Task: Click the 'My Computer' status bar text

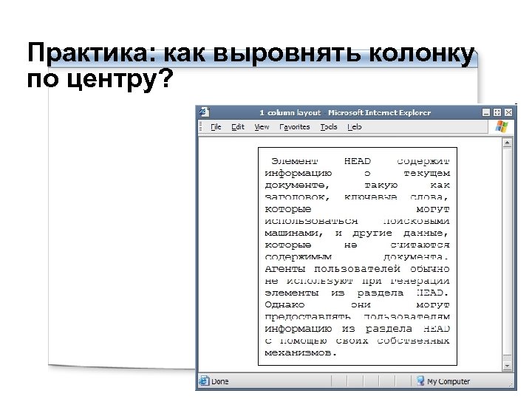Action: pos(449,381)
